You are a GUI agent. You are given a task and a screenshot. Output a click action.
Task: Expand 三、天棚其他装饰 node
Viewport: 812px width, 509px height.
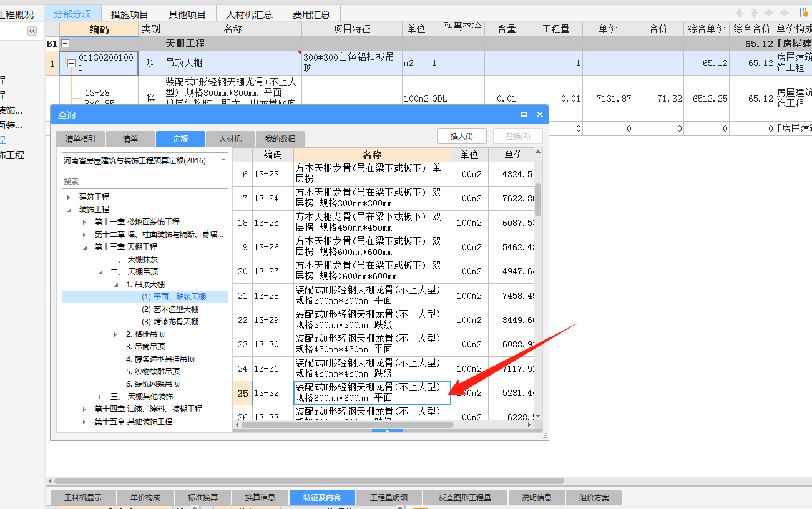click(x=100, y=397)
